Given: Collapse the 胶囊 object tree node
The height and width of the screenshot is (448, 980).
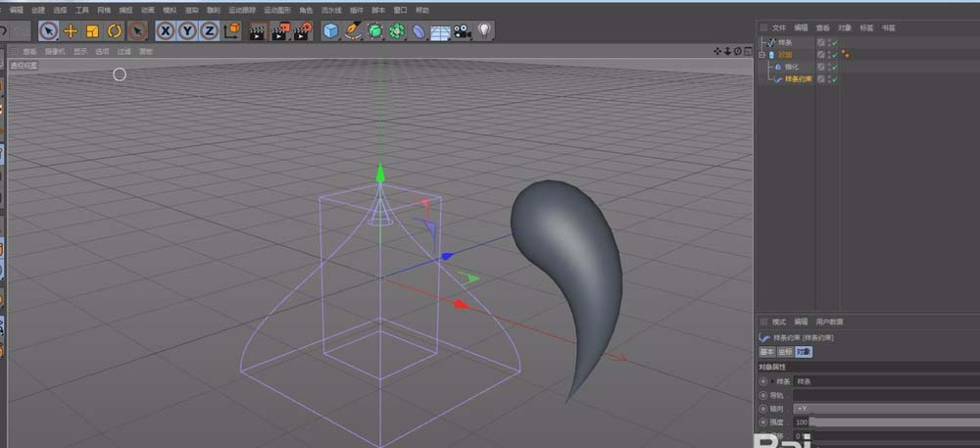Looking at the screenshot, I should [762, 55].
